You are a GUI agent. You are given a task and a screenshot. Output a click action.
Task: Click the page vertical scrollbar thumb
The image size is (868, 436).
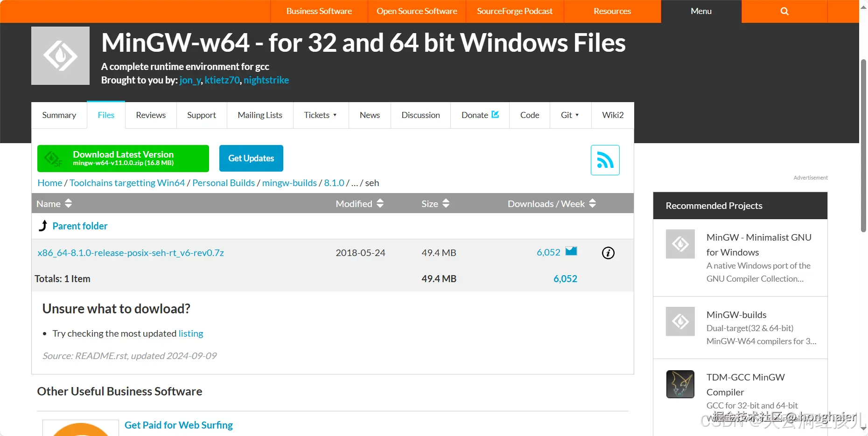coord(863,145)
